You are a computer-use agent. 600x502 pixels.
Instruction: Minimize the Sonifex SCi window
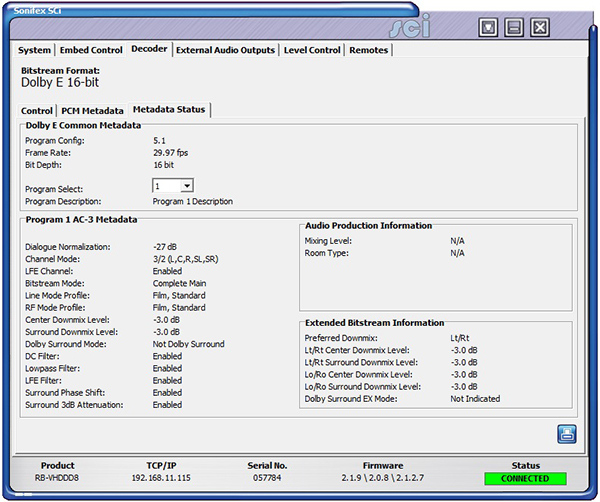coord(514,28)
